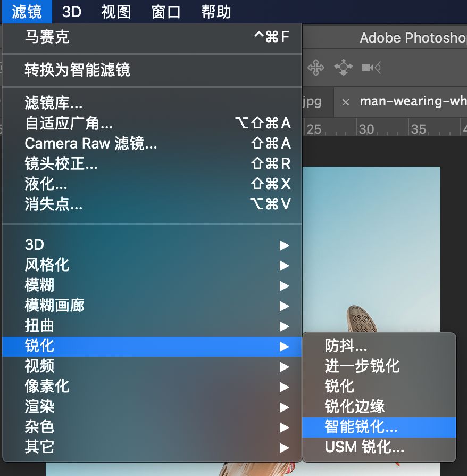Select the pan 3D camera tool icon
The width and height of the screenshot is (467, 476).
[316, 67]
